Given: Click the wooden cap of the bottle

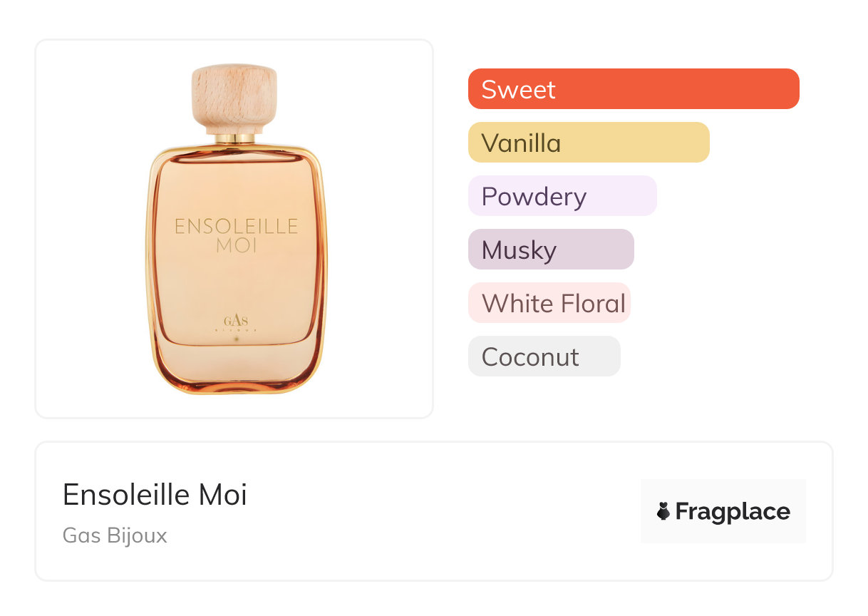Looking at the screenshot, I should 234,96.
